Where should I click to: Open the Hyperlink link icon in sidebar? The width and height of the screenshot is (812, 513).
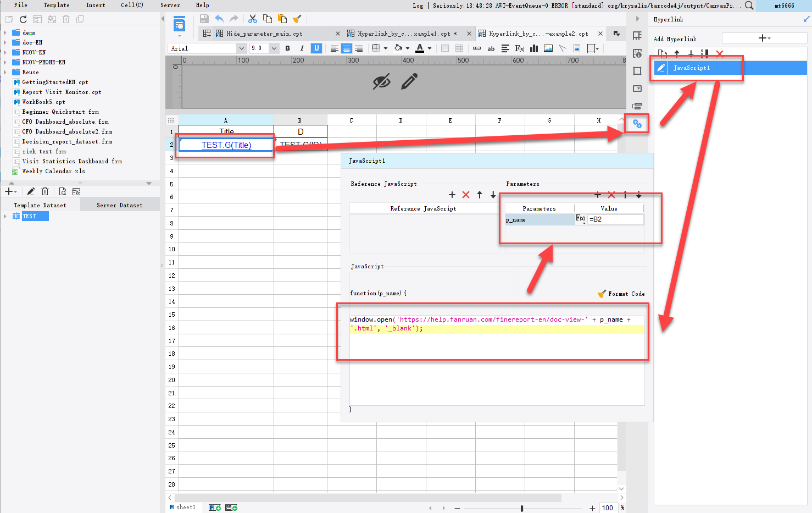pyautogui.click(x=637, y=124)
